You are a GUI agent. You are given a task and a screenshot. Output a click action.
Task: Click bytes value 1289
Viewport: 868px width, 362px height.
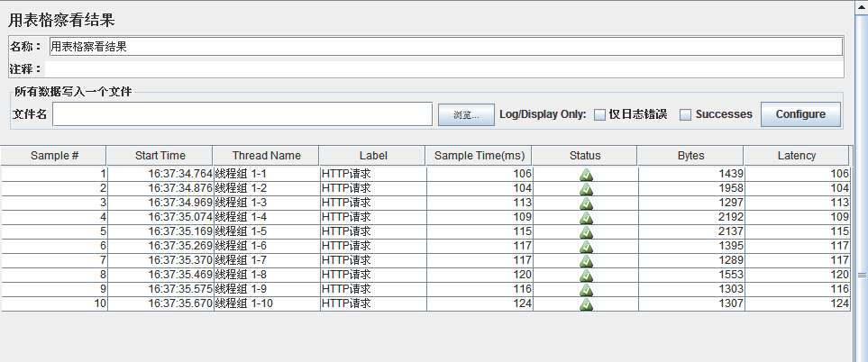[731, 259]
